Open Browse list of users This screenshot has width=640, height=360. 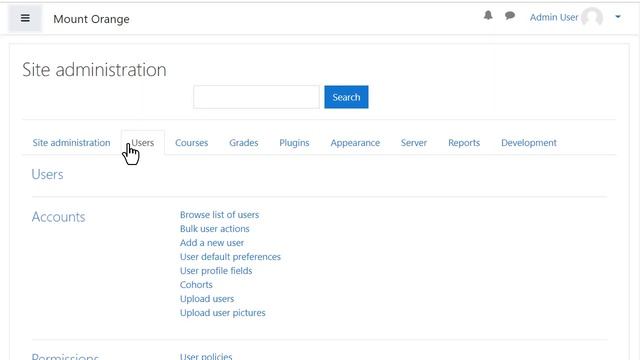219,215
